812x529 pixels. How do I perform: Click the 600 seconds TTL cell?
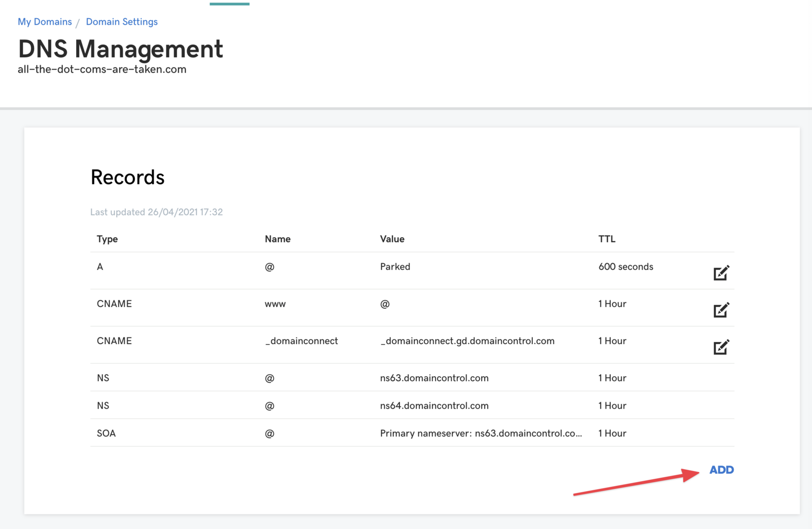(625, 267)
